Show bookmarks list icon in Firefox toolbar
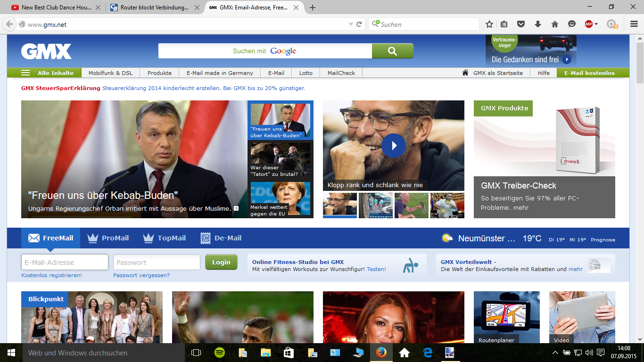Viewport: 644px width, 362px height. pyautogui.click(x=504, y=24)
